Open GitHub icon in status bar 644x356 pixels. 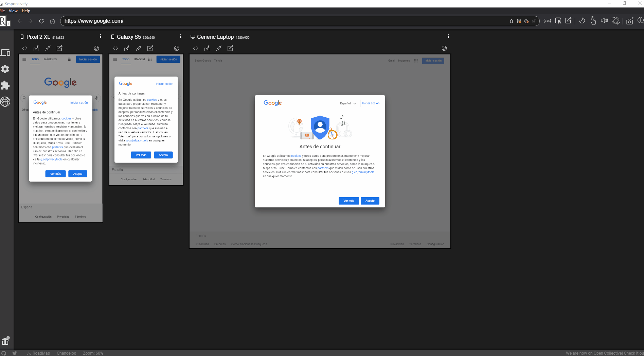[4, 353]
